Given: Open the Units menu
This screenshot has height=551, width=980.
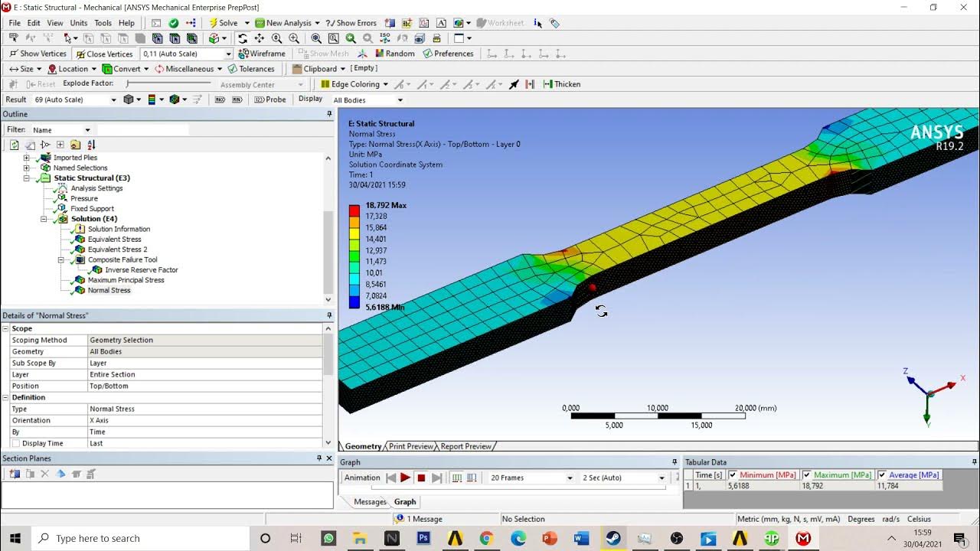Looking at the screenshot, I should [x=78, y=23].
